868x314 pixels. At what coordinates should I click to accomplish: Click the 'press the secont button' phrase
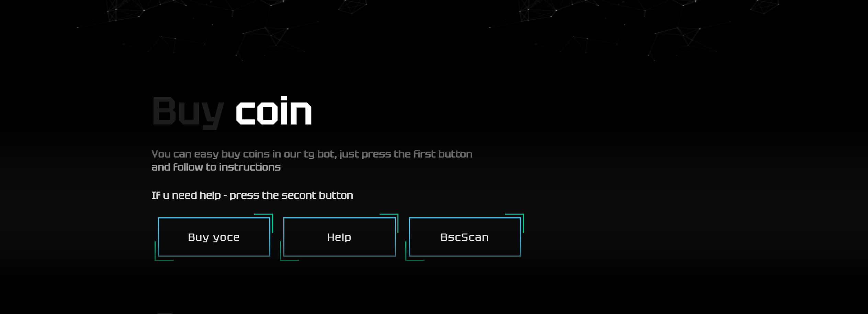(291, 195)
